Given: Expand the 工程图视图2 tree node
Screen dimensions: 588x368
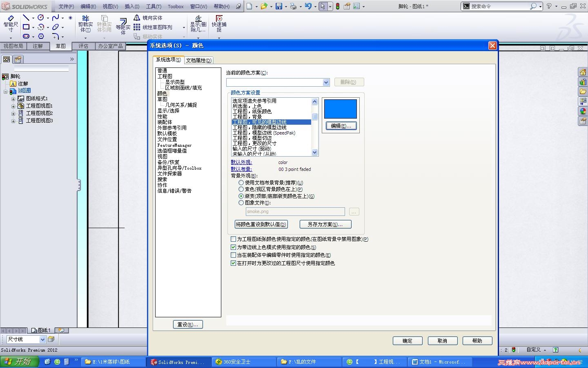Looking at the screenshot, I should pos(13,114).
